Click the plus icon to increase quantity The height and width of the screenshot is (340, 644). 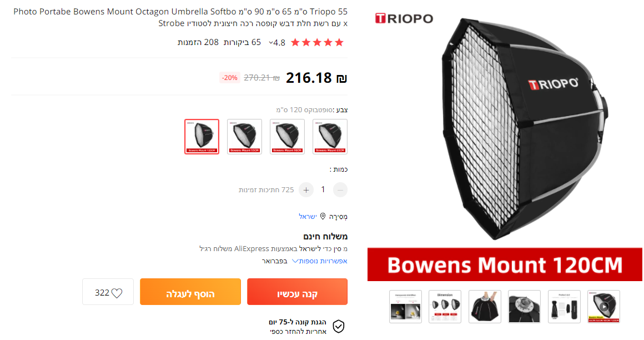306,190
